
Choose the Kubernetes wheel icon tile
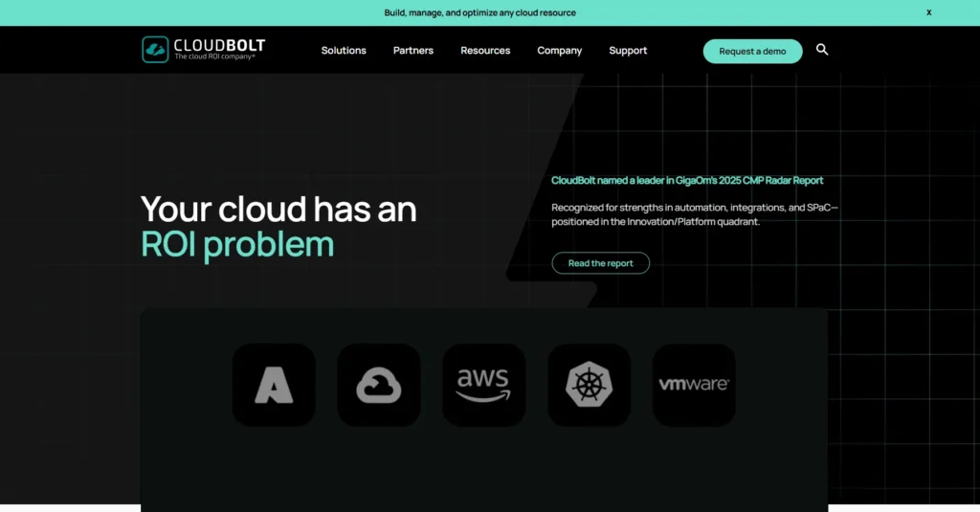coord(589,385)
